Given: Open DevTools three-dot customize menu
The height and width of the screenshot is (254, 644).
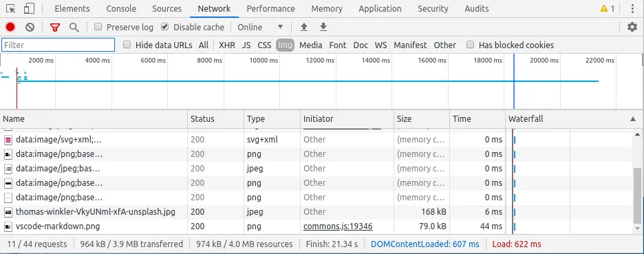Looking at the screenshot, I should tap(632, 9).
